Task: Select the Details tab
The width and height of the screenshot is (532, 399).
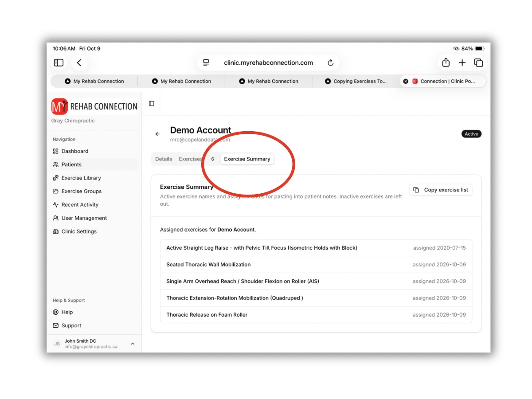Action: [x=164, y=159]
